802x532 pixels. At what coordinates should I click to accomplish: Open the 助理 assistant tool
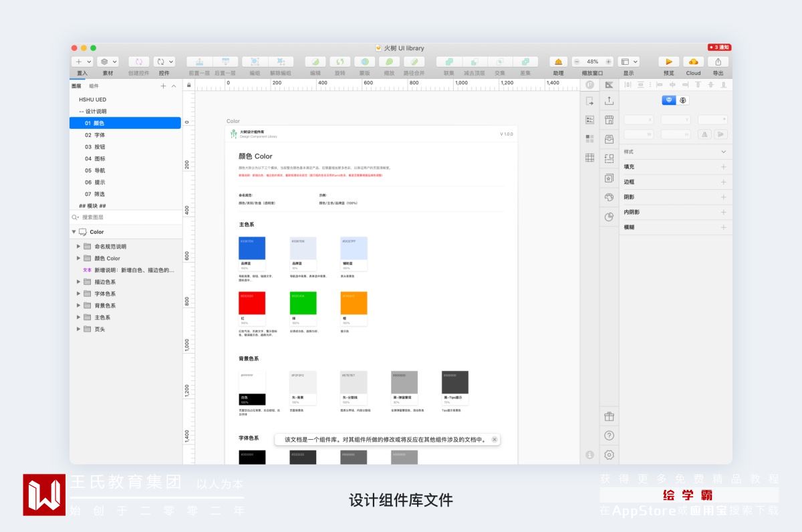tap(559, 61)
